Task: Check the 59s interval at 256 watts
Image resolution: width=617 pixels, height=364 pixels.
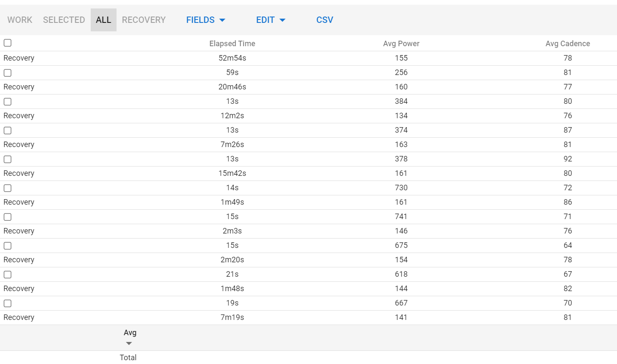Action: pos(8,73)
